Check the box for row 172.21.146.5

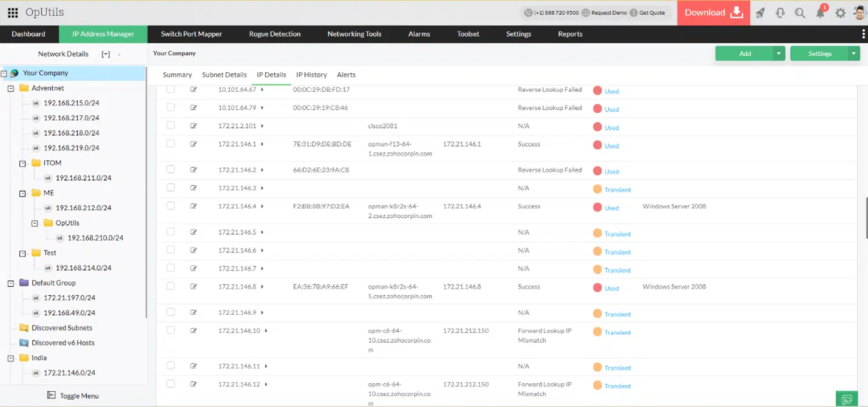[x=171, y=232]
